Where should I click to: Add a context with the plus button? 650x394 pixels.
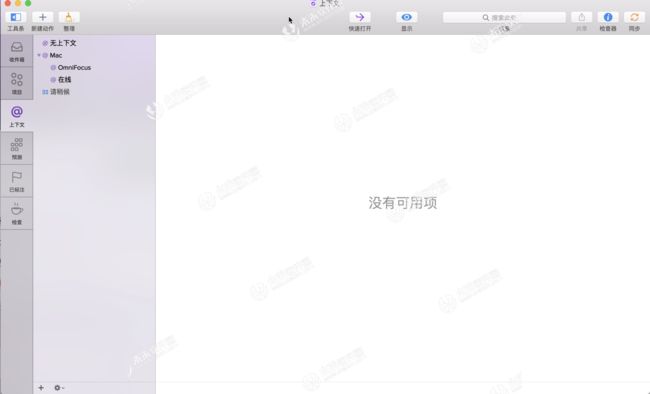tap(41, 388)
